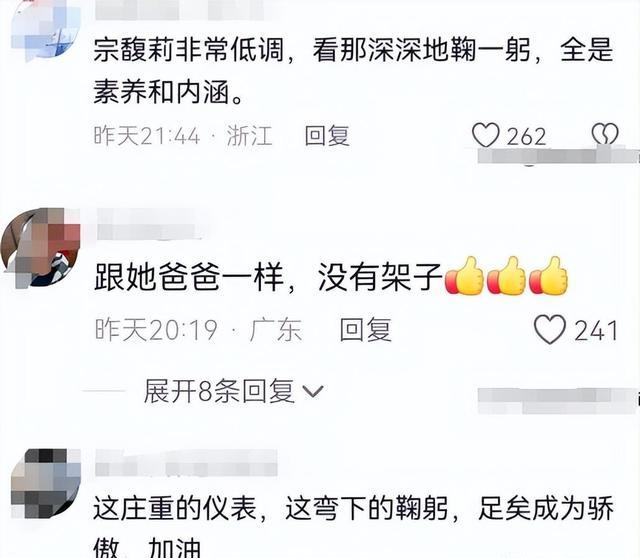The image size is (640, 558).
Task: Open the blurred username of third commenter
Action: pos(186,462)
